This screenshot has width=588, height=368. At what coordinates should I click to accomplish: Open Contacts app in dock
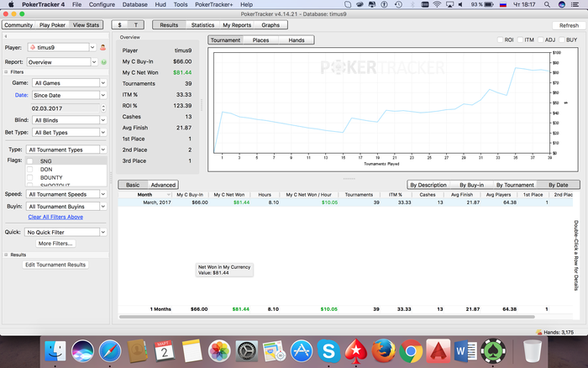click(x=137, y=351)
